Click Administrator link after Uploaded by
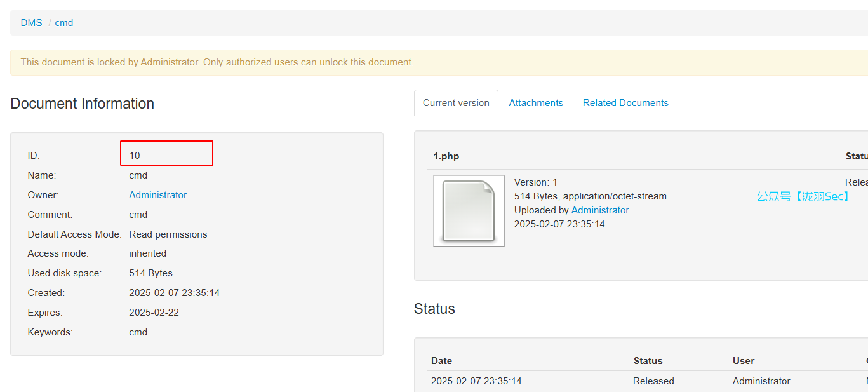Image resolution: width=868 pixels, height=392 pixels. (600, 210)
